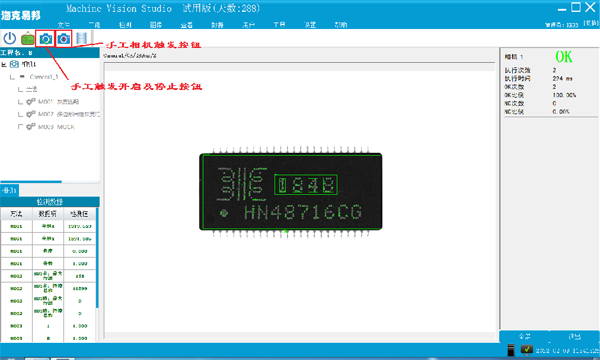The image size is (600, 360).
Task: Click the monitor icon with green checkmark
Action: (x=527, y=349)
